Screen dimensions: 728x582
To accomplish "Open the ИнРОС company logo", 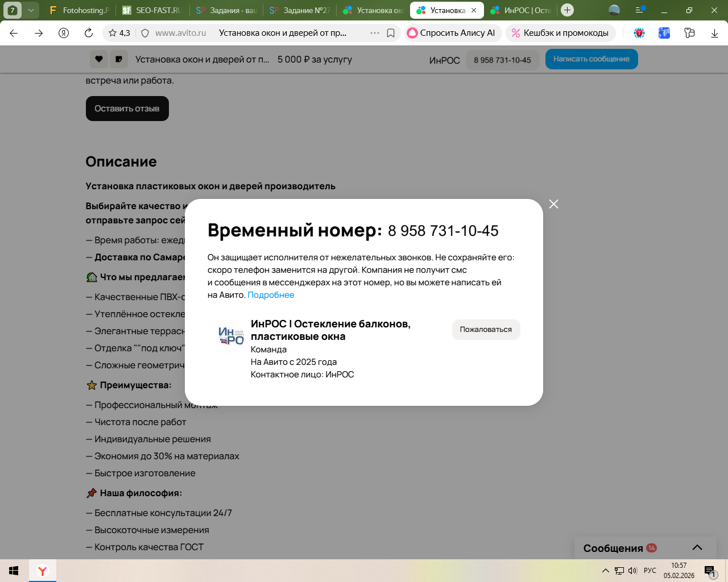I will pyautogui.click(x=231, y=336).
